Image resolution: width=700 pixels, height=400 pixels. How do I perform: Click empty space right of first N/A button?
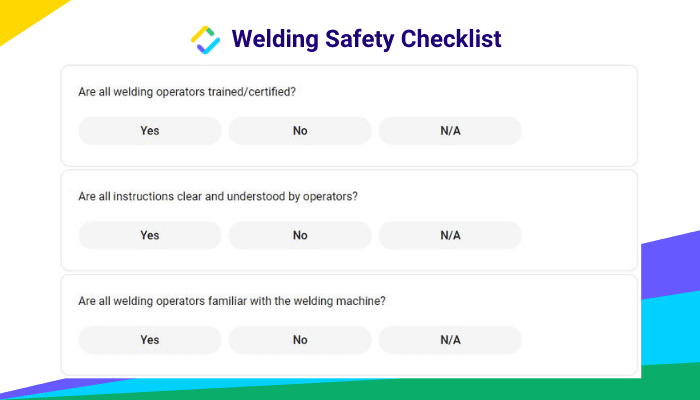point(578,131)
